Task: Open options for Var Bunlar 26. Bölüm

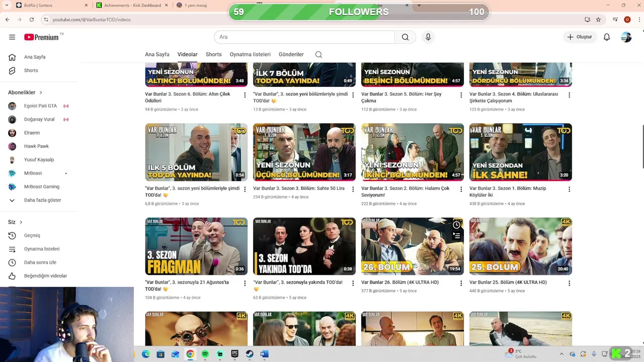Action: tap(461, 283)
